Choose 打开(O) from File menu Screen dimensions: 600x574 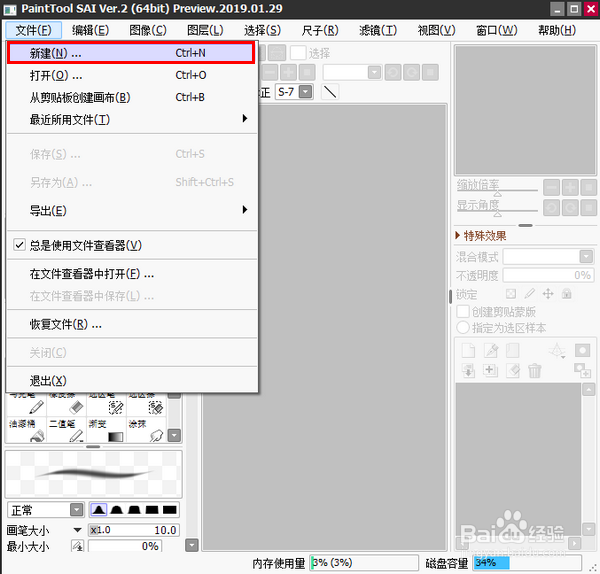coord(132,75)
